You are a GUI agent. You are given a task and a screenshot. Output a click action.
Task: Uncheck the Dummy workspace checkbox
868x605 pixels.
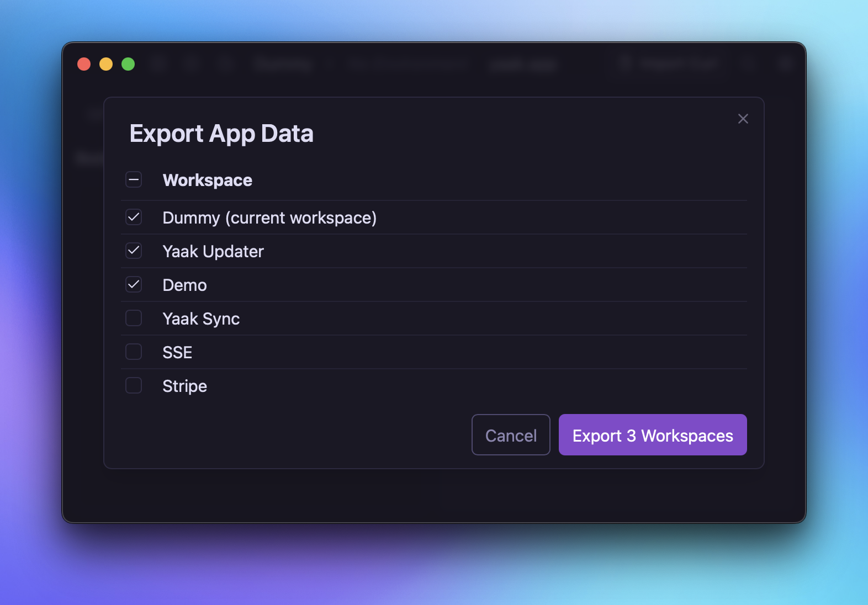tap(134, 217)
